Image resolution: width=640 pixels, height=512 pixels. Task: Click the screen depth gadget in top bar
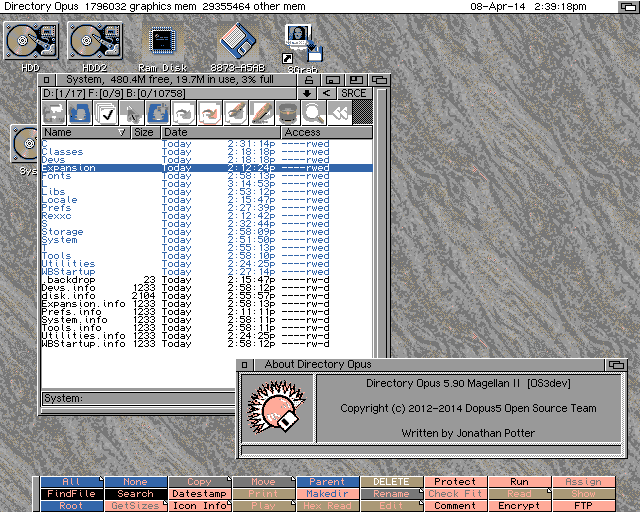pos(628,7)
